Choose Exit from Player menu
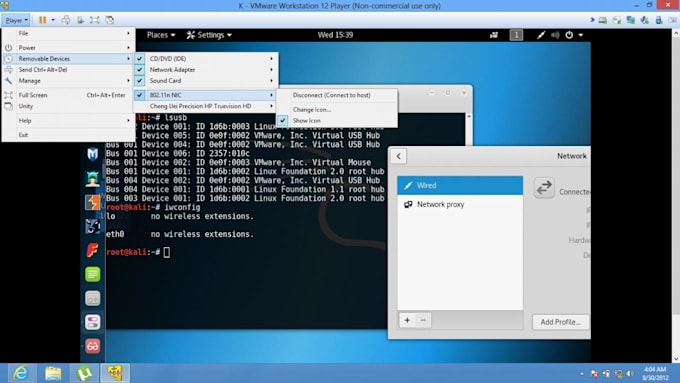 [x=68, y=135]
